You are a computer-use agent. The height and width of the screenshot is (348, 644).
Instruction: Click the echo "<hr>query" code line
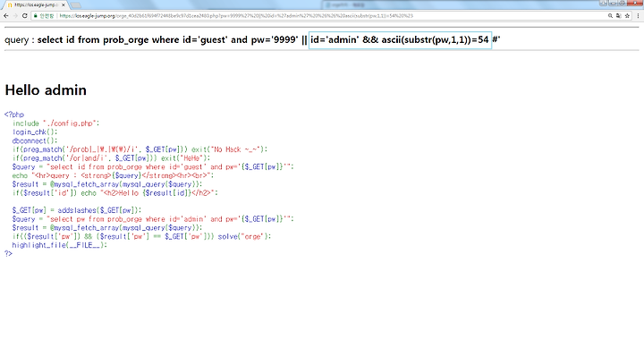click(113, 175)
